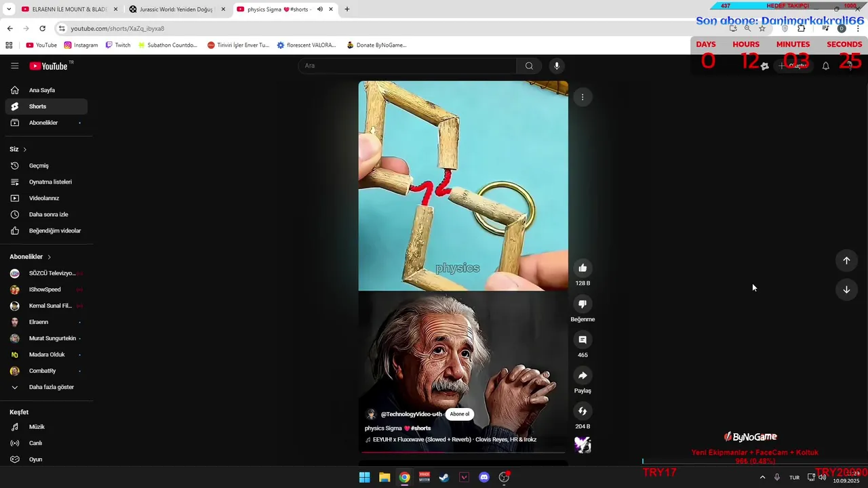
Task: Open Chrome profile avatar D
Action: (842, 28)
